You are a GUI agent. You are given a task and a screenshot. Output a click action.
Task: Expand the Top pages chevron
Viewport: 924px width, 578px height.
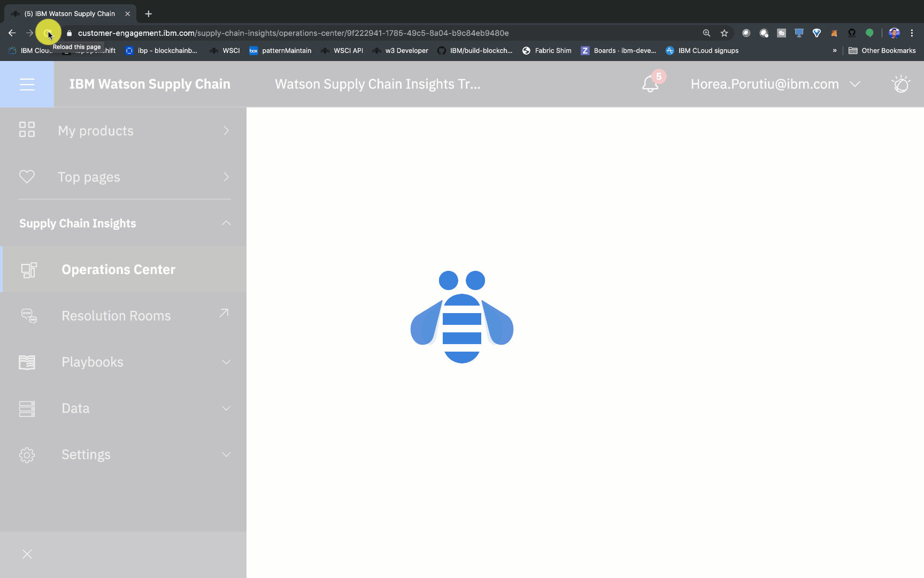pyautogui.click(x=226, y=177)
